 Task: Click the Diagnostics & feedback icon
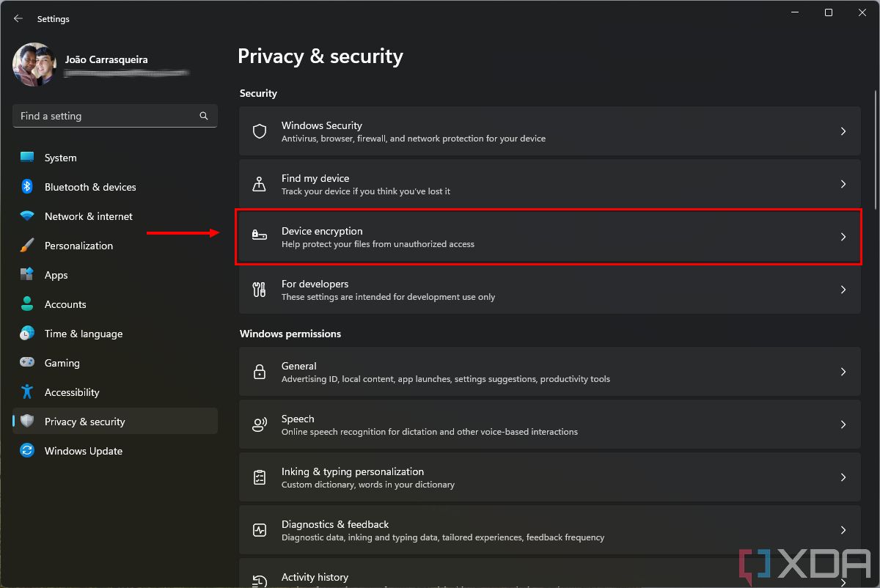(x=259, y=530)
